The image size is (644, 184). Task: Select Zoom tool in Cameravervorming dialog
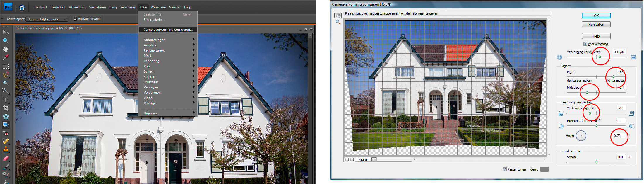click(338, 22)
